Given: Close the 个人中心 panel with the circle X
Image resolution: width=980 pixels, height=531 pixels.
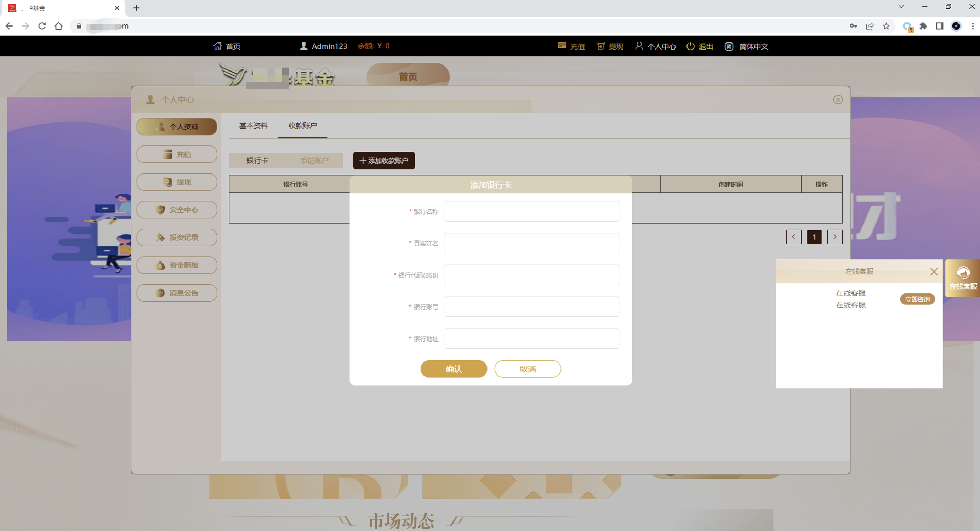Looking at the screenshot, I should [838, 100].
